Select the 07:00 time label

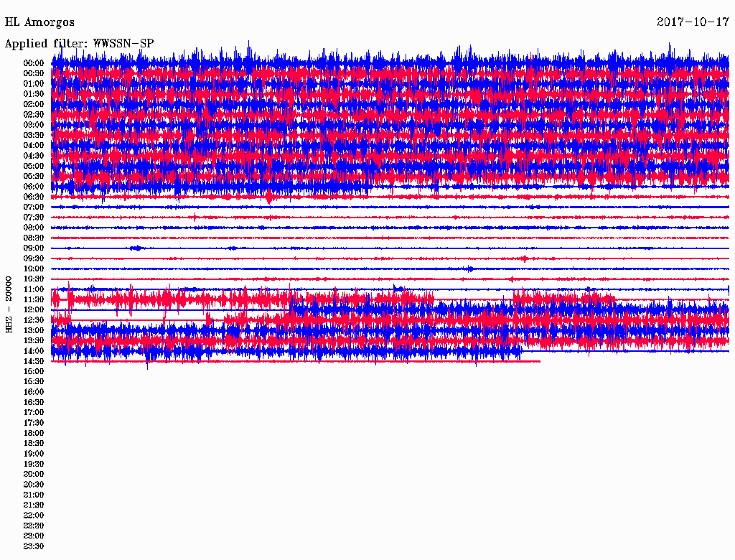(34, 207)
